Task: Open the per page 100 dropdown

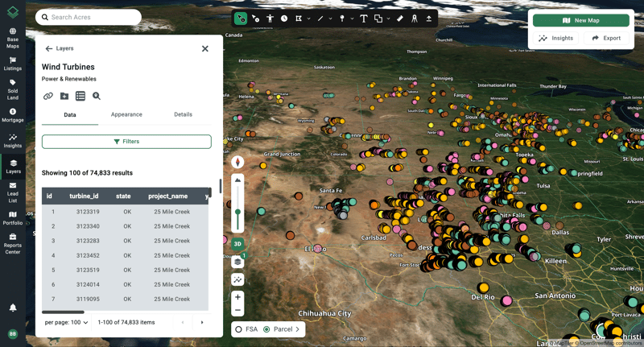Action: 66,322
